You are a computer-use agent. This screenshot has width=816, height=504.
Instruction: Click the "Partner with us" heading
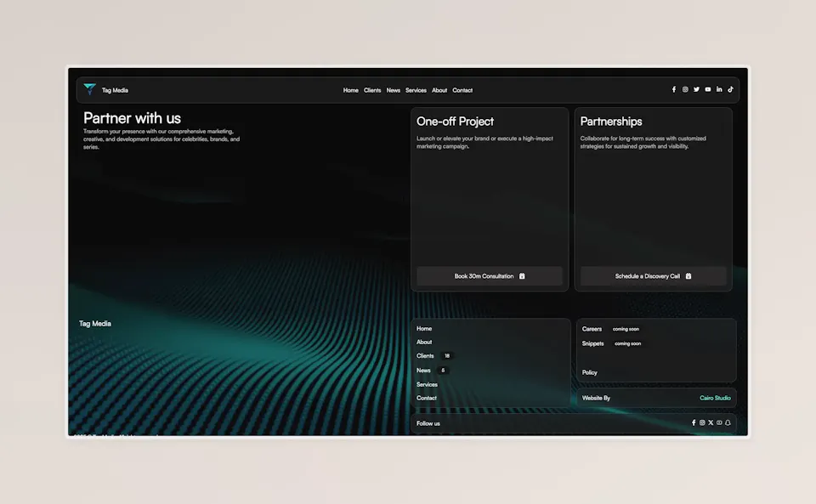click(x=133, y=118)
